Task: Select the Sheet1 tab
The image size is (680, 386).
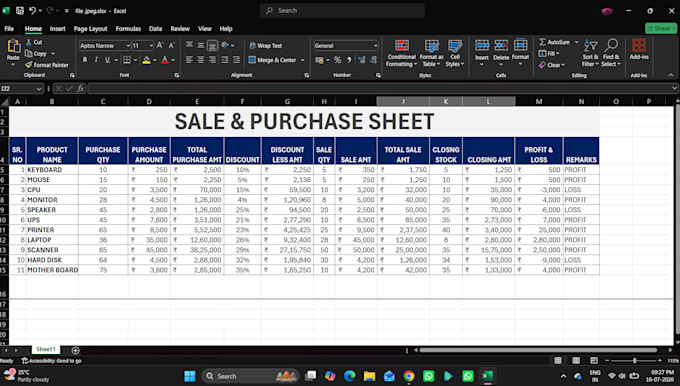Action: coord(46,349)
